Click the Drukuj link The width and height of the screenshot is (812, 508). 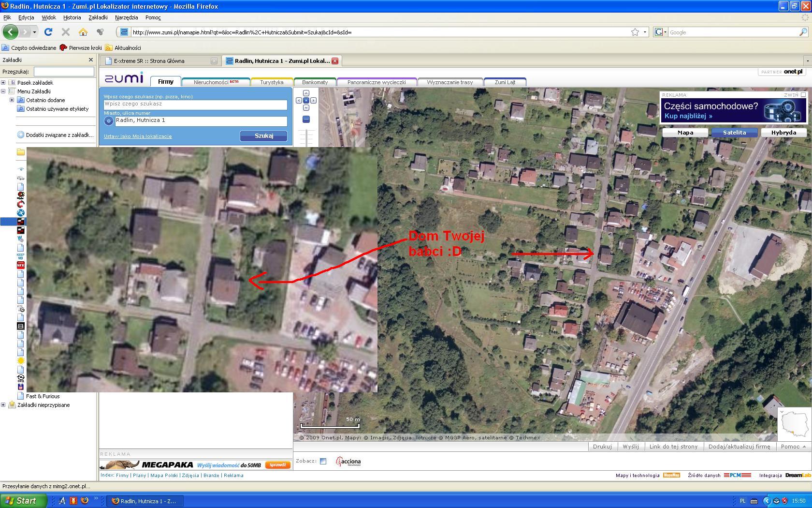pyautogui.click(x=602, y=447)
